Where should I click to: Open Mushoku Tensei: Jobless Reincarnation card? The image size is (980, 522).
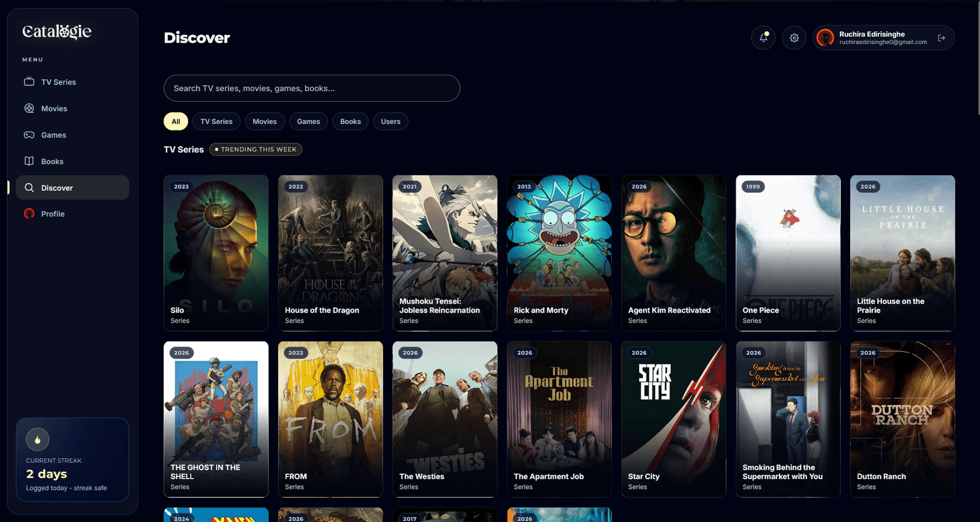tap(445, 253)
